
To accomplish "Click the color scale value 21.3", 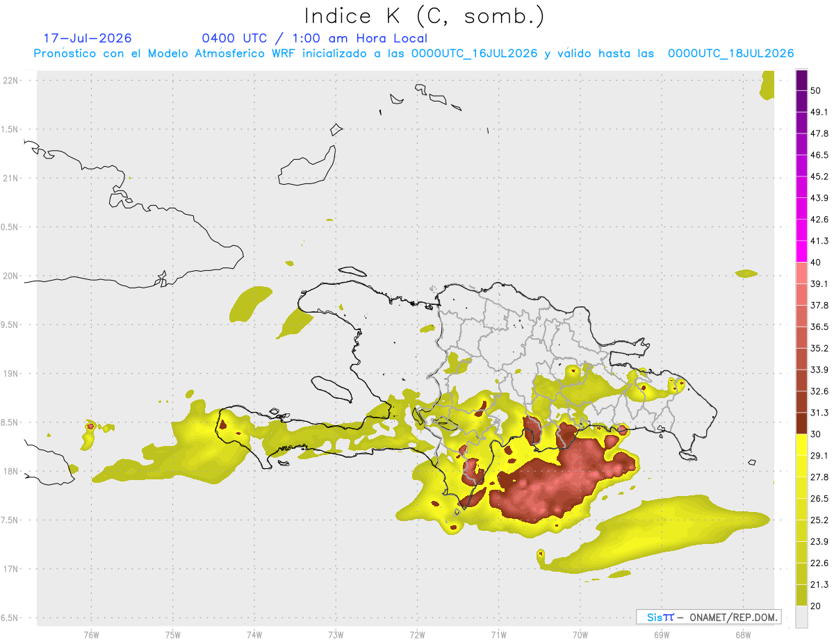I will click(819, 585).
